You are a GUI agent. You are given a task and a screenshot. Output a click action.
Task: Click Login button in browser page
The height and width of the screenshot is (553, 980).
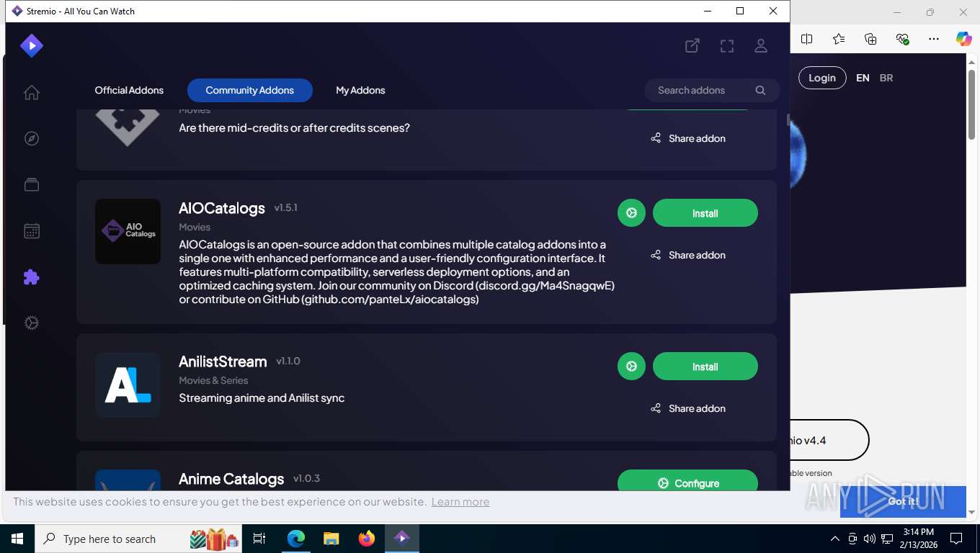pyautogui.click(x=822, y=78)
